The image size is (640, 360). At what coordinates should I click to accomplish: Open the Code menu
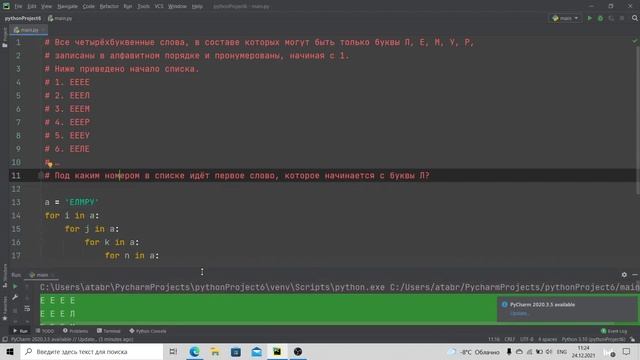(89, 7)
